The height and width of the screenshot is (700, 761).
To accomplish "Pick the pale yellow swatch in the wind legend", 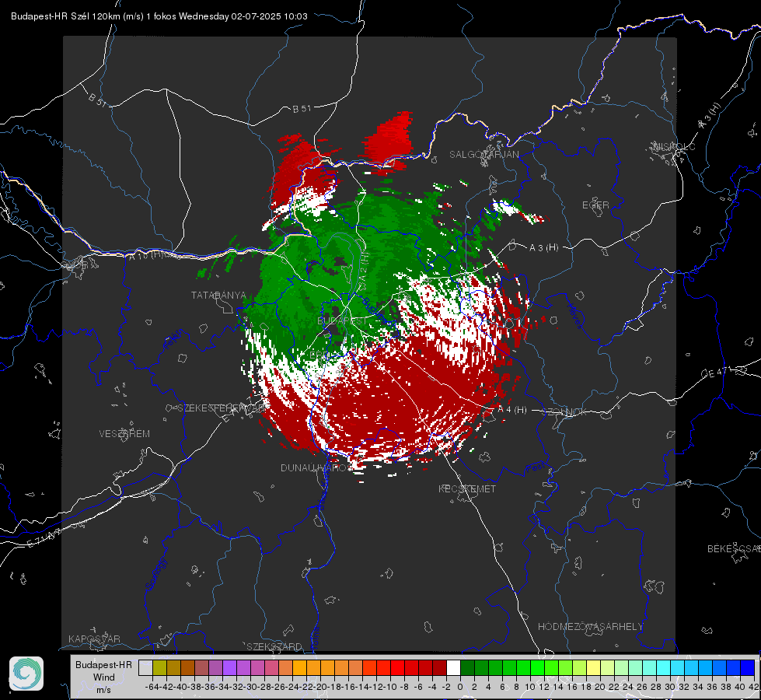I will 594,667.
